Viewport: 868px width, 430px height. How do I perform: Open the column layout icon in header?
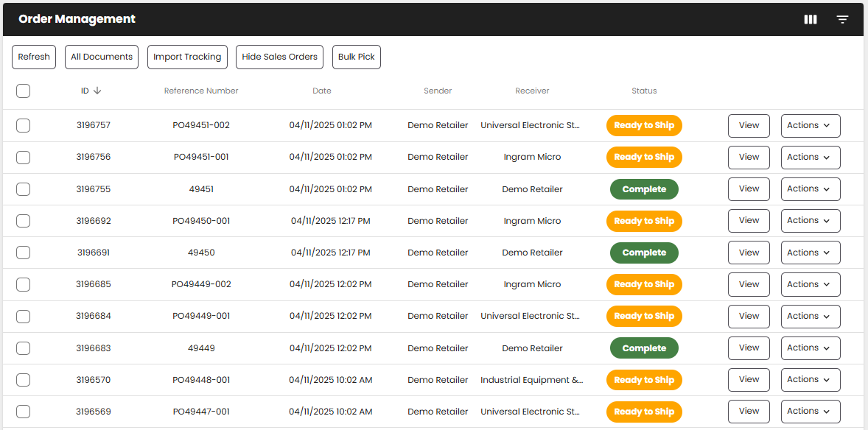[x=811, y=20]
